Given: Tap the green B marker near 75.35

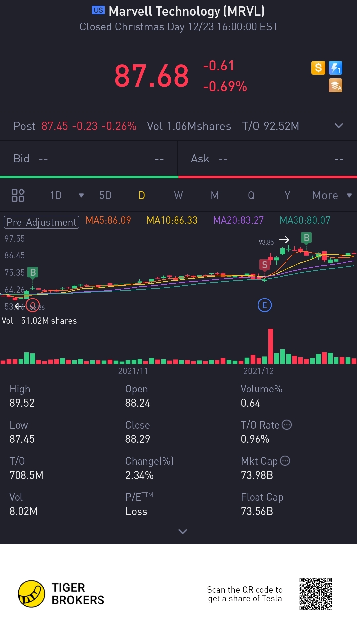Looking at the screenshot, I should 33,272.
